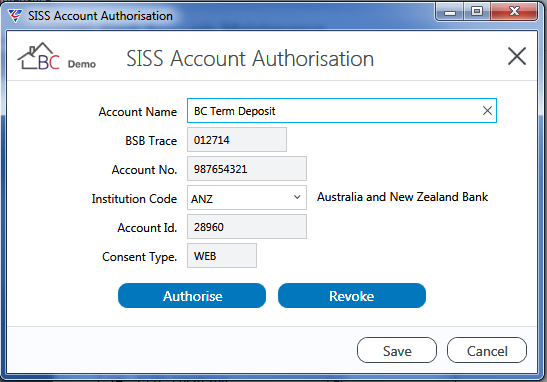Click the Authorise button

pyautogui.click(x=192, y=296)
